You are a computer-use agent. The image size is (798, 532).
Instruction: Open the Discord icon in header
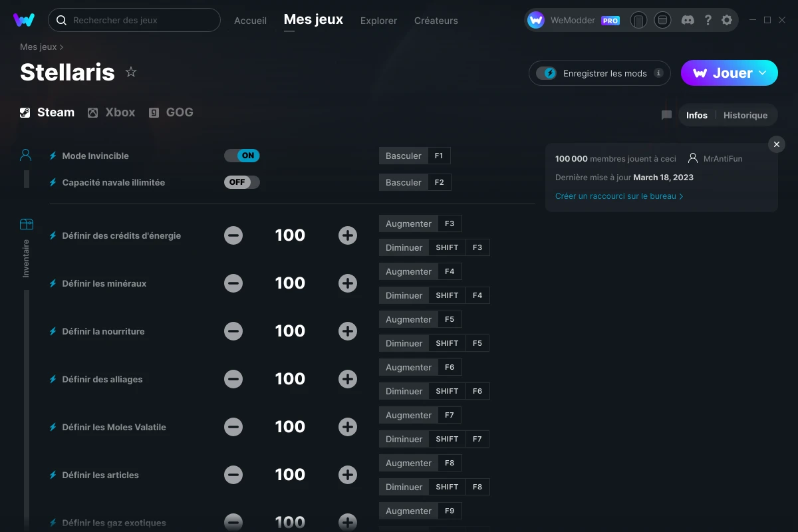coord(688,20)
